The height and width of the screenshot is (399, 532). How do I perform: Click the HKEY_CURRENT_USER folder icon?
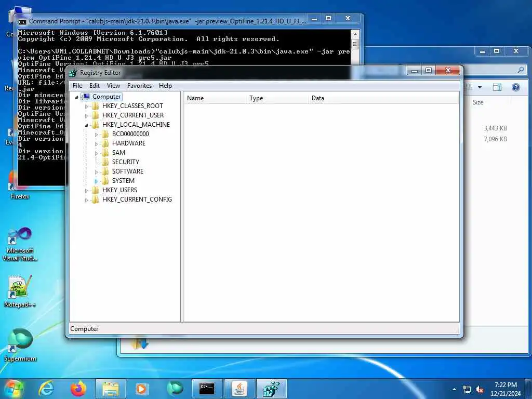point(96,115)
